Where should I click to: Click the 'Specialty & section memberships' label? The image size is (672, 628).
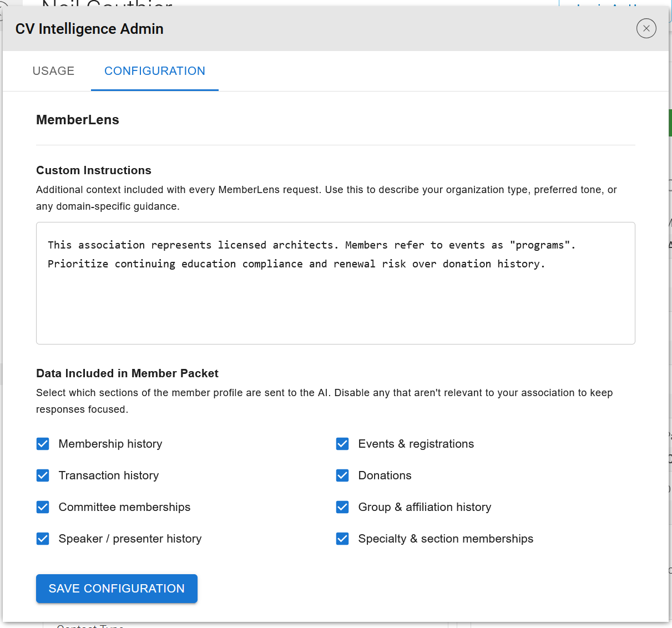[446, 539]
